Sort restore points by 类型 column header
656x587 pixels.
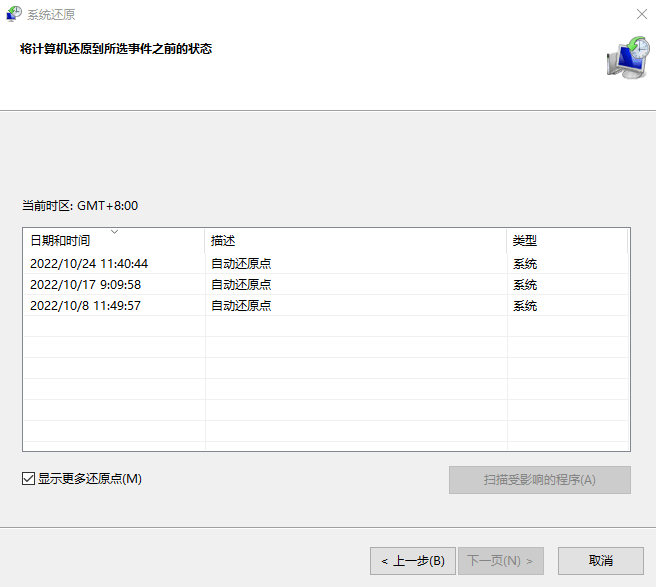525,241
